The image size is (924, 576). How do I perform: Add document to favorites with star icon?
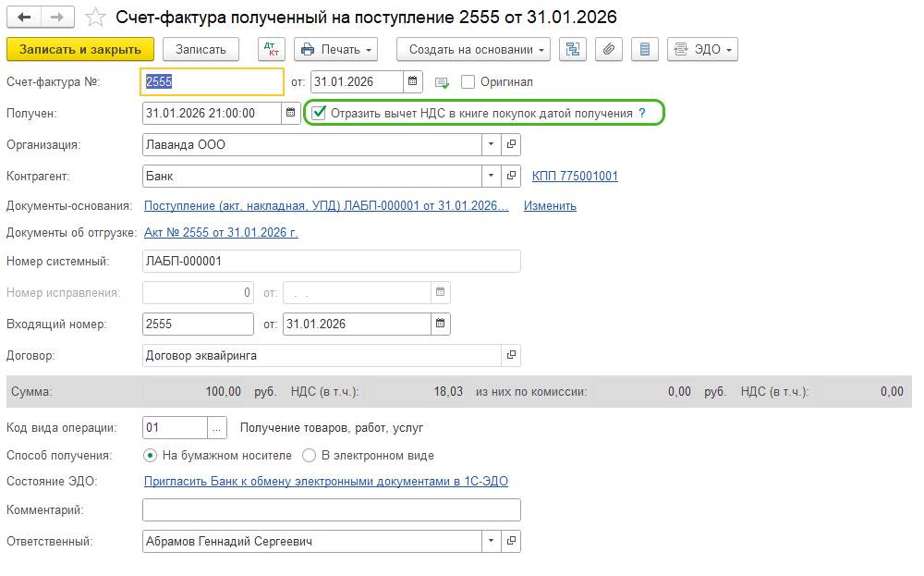pos(94,18)
